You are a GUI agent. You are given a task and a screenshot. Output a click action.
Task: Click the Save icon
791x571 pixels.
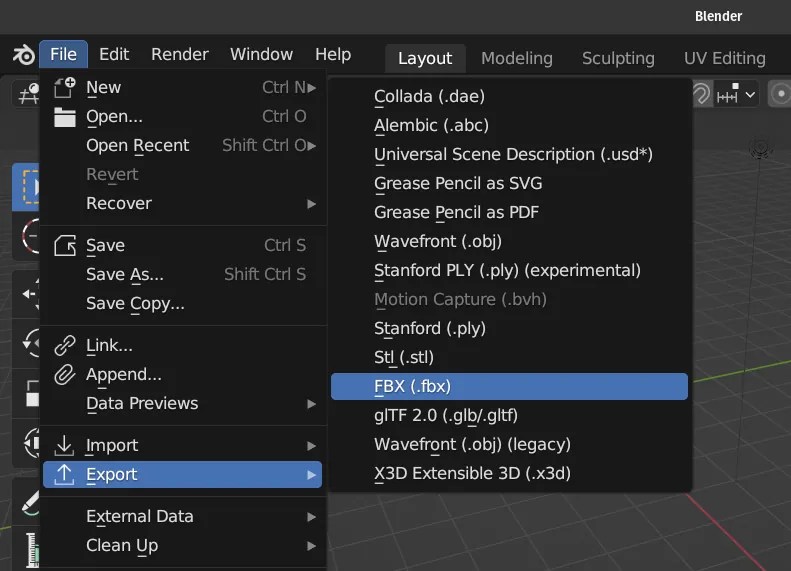(65, 246)
